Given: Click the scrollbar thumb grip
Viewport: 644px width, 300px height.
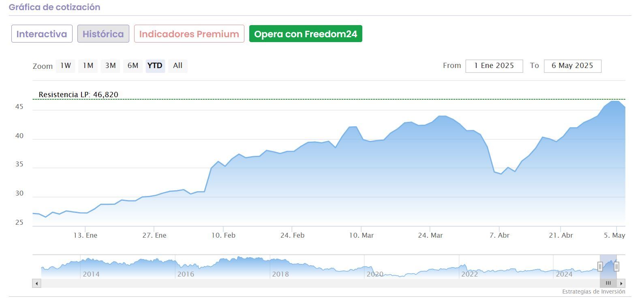Looking at the screenshot, I should [608, 283].
